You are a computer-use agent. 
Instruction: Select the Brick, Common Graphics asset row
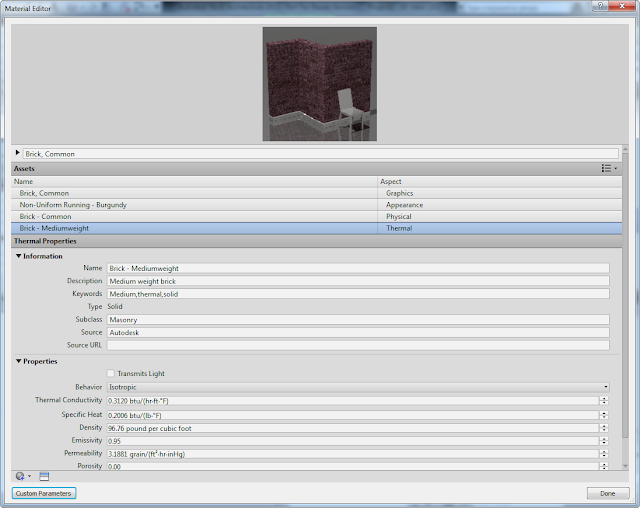tap(316, 193)
